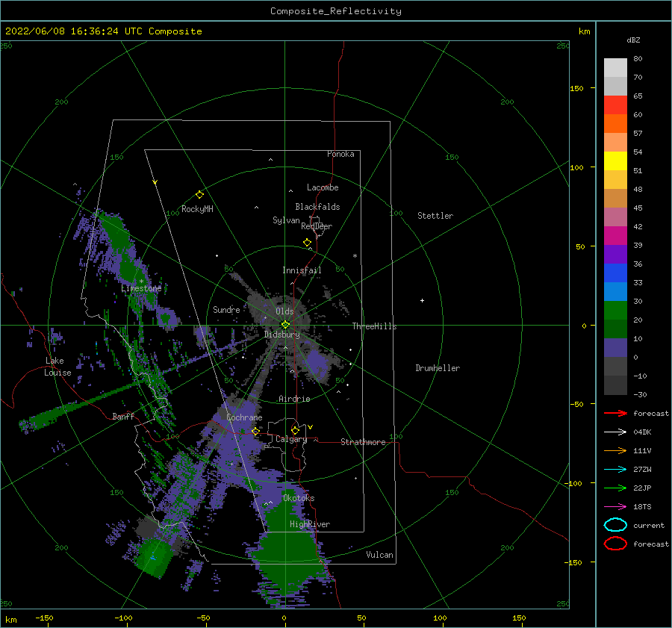672x628 pixels.
Task: Click the yellow diamond marker beside RockyMH
Action: tap(199, 195)
